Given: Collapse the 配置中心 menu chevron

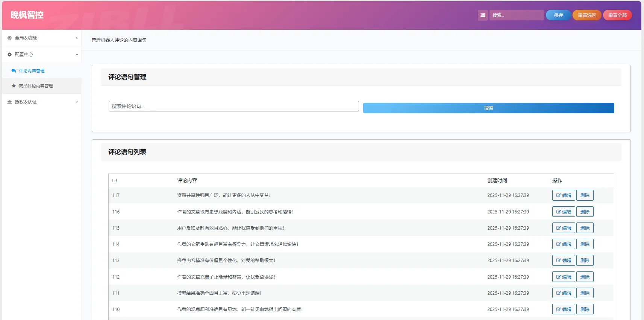Looking at the screenshot, I should 77,55.
